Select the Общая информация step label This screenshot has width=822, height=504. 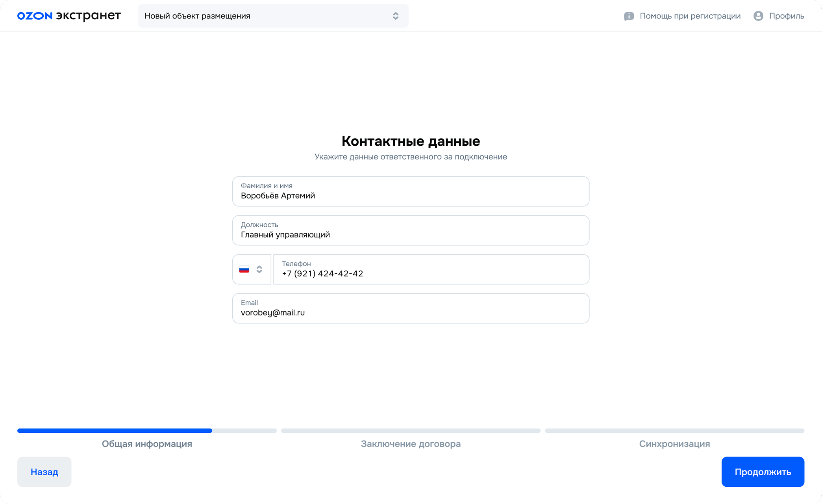147,444
